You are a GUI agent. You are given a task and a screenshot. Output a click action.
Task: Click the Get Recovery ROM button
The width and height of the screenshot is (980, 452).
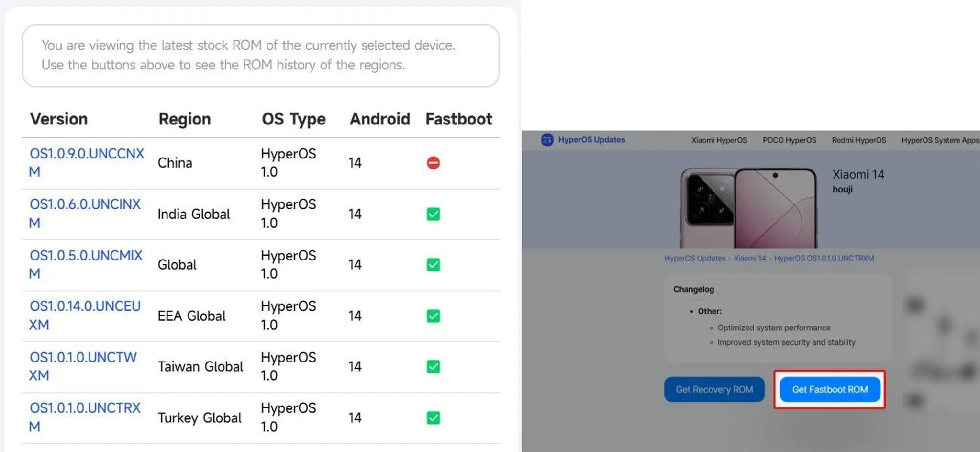(714, 389)
